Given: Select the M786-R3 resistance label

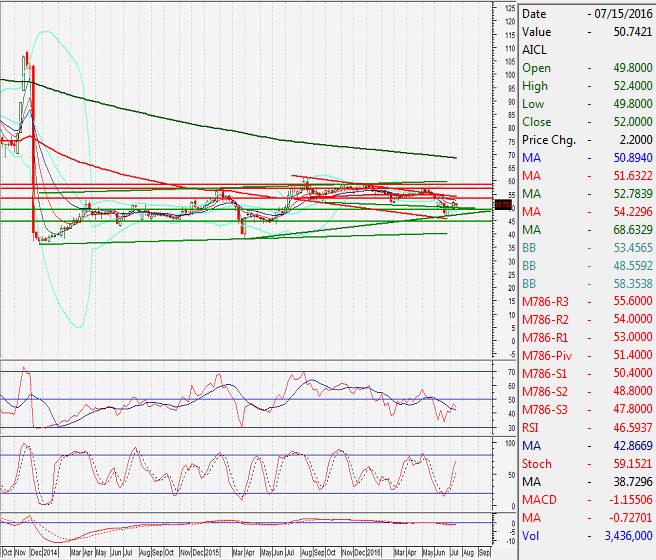Looking at the screenshot, I should coord(547,302).
